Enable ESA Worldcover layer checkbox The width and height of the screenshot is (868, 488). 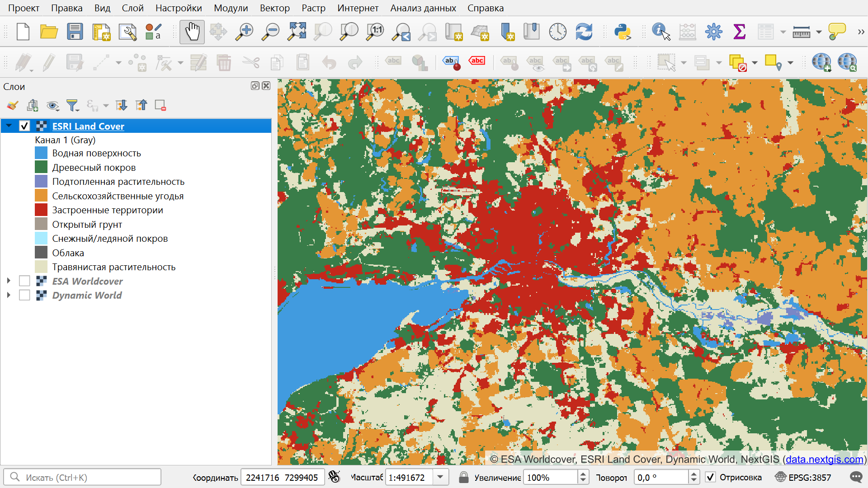24,281
